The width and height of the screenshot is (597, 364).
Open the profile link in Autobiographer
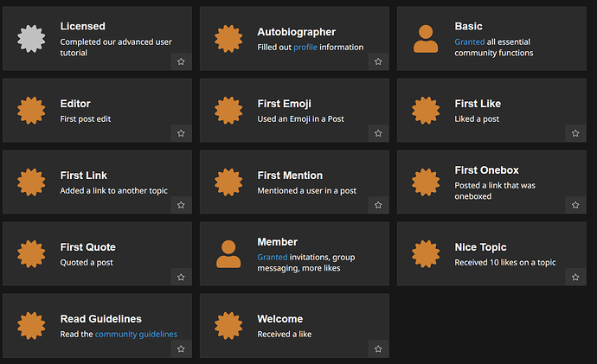[305, 48]
